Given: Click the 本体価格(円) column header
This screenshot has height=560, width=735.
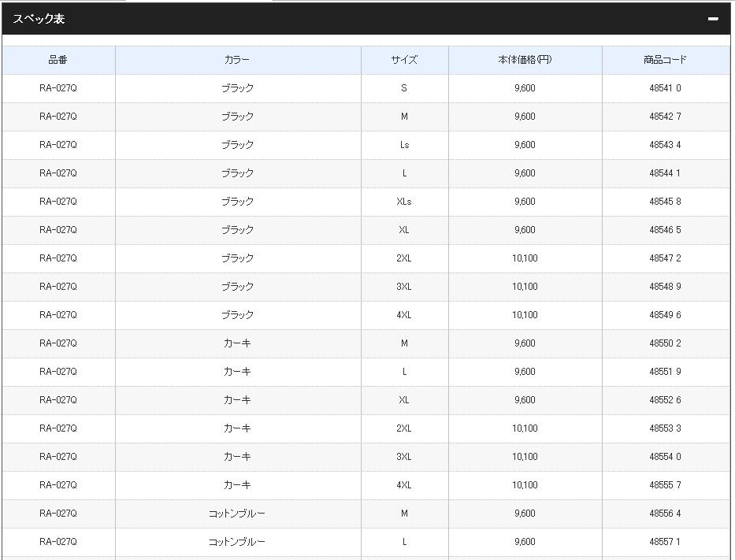Looking at the screenshot, I should [x=525, y=60].
